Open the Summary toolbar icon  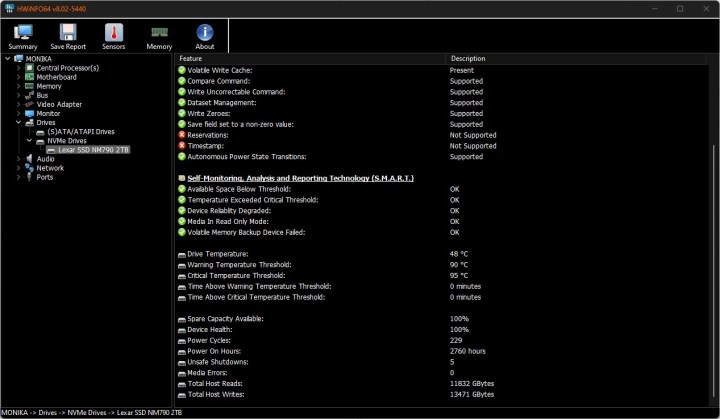[22, 33]
